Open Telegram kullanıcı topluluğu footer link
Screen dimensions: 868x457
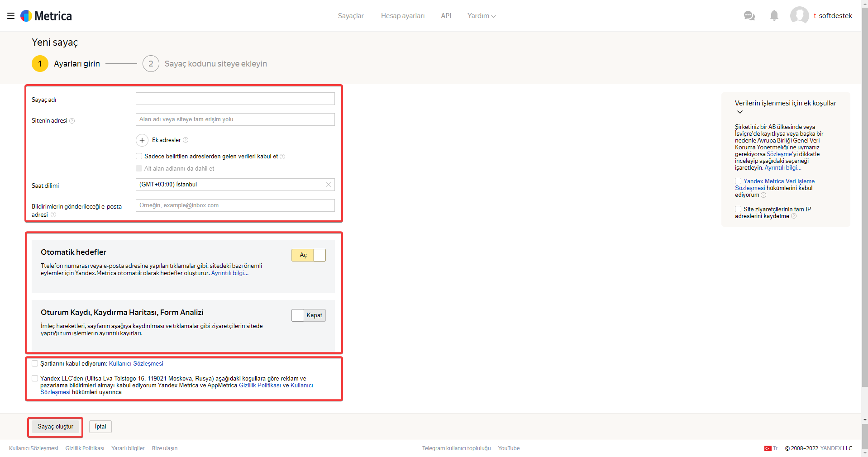coord(457,448)
